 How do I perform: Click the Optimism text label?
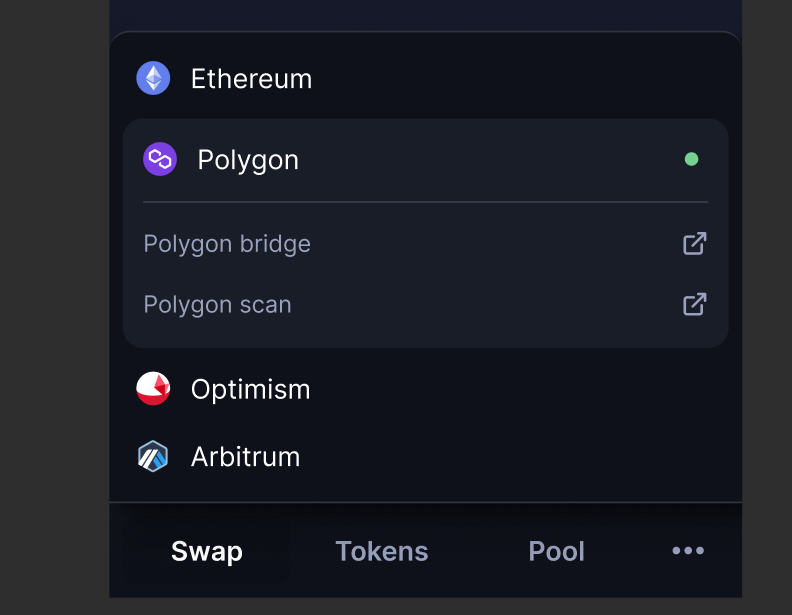tap(250, 389)
